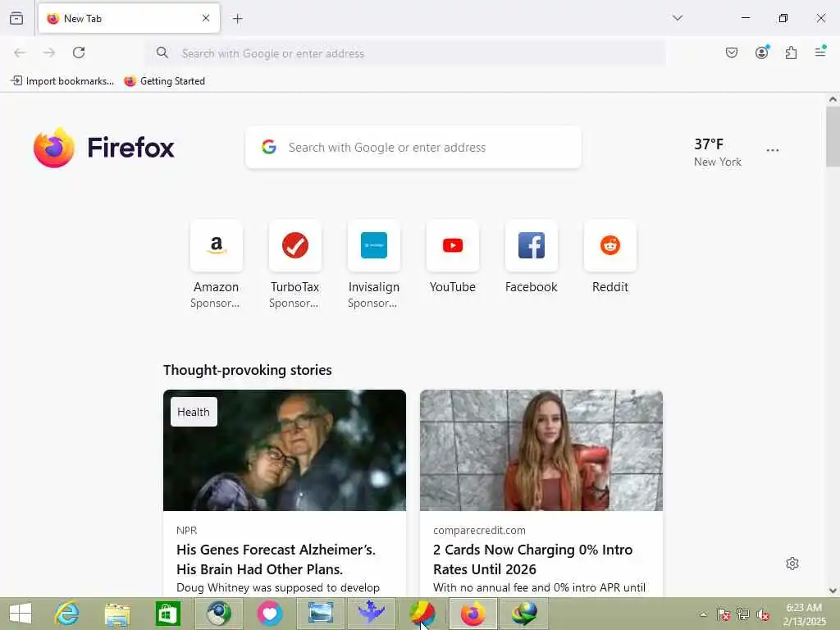Close the New Tab tab
This screenshot has width=840, height=630.
pyautogui.click(x=206, y=18)
